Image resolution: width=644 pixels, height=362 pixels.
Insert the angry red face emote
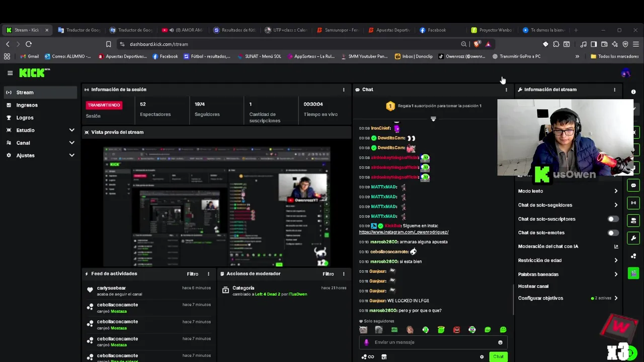pos(456,330)
